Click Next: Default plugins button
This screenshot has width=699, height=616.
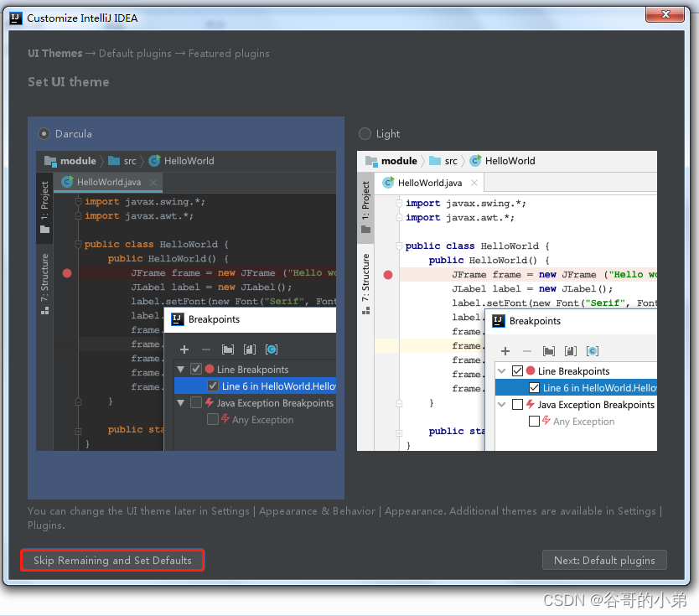click(x=604, y=561)
